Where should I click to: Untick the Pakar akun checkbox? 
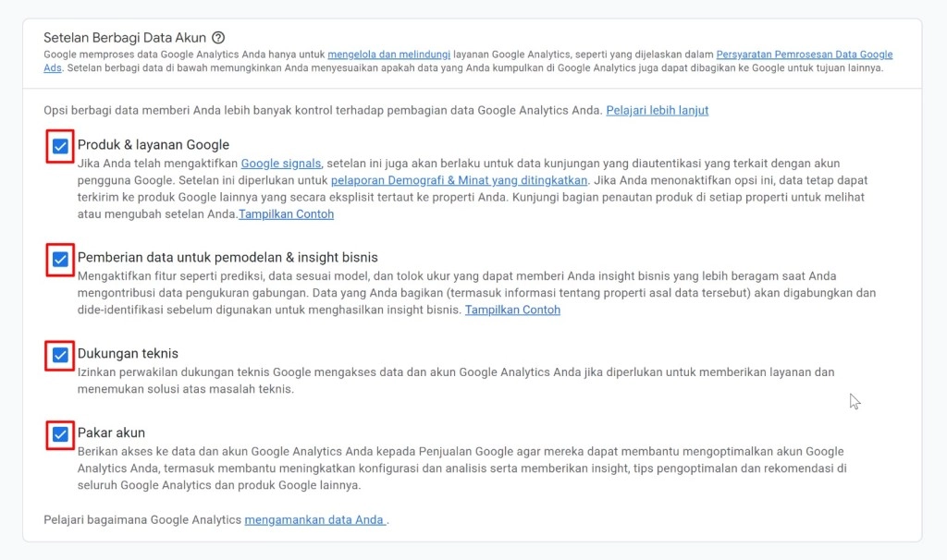(60, 434)
